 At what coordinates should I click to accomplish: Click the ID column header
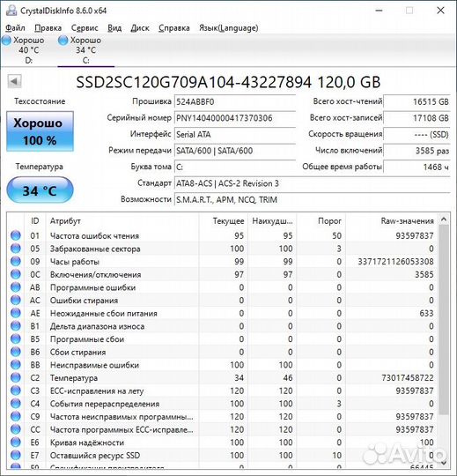35,220
